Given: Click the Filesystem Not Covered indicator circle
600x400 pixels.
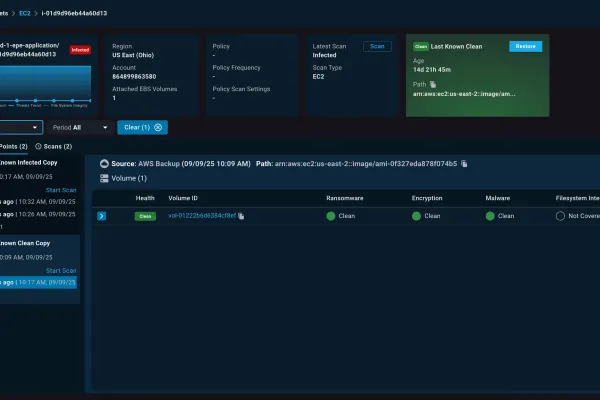Looking at the screenshot, I should [x=560, y=216].
